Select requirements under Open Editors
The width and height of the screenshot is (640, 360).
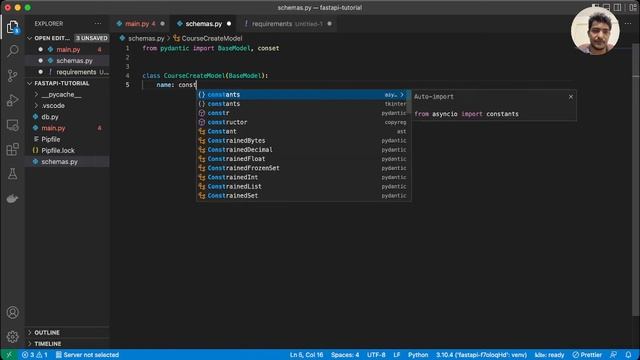[76, 72]
